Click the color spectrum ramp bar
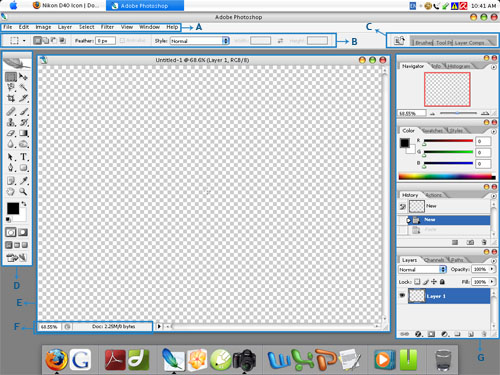The height and width of the screenshot is (375, 500). click(x=447, y=177)
